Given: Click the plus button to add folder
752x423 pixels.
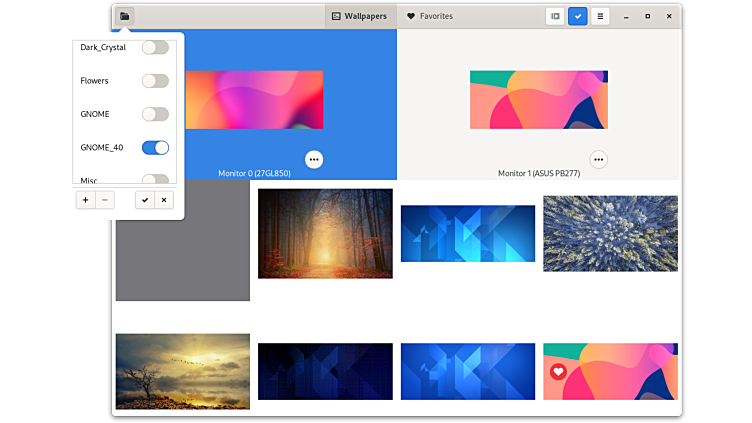Looking at the screenshot, I should point(85,200).
